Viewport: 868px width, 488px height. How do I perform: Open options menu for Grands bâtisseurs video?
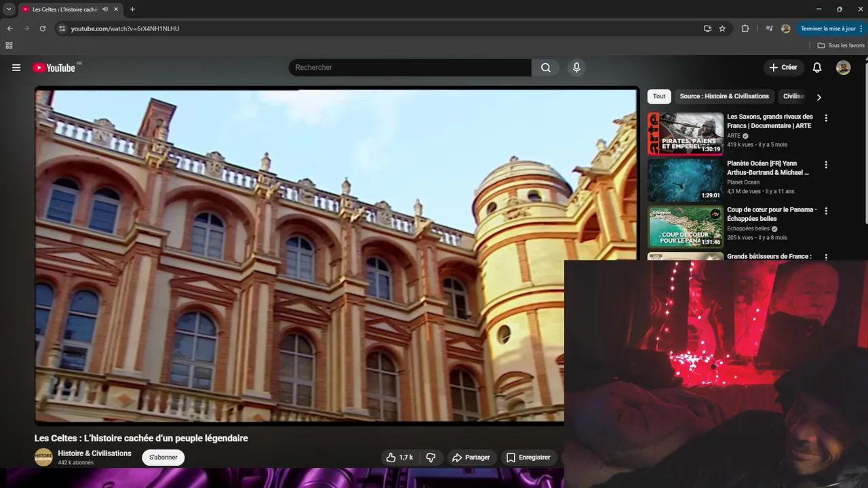(x=826, y=257)
